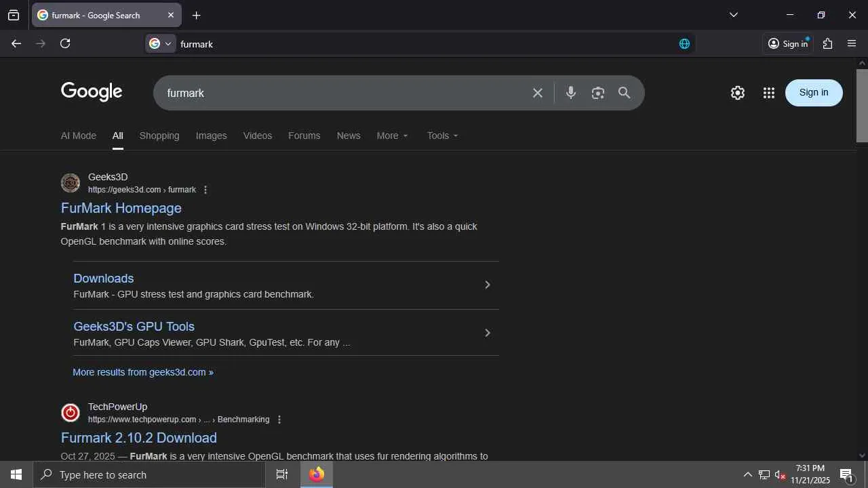Open more options for Geeks3D result
This screenshot has width=868, height=488.
[x=205, y=190]
